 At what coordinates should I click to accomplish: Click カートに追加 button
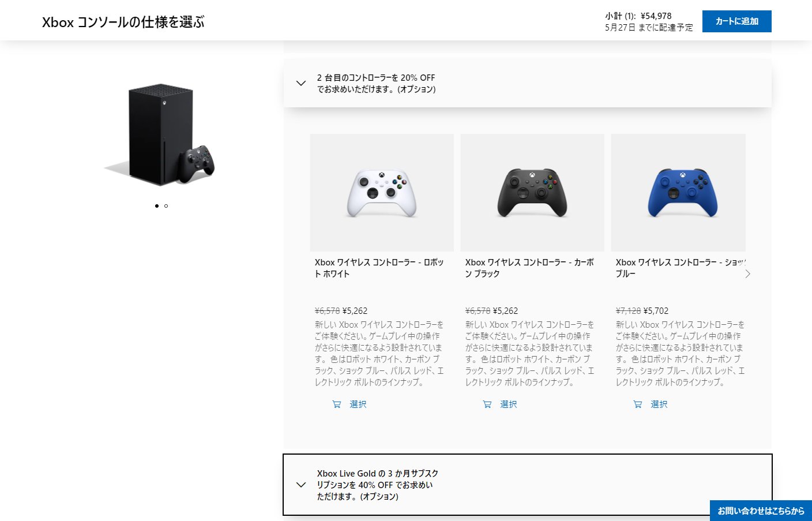point(737,21)
